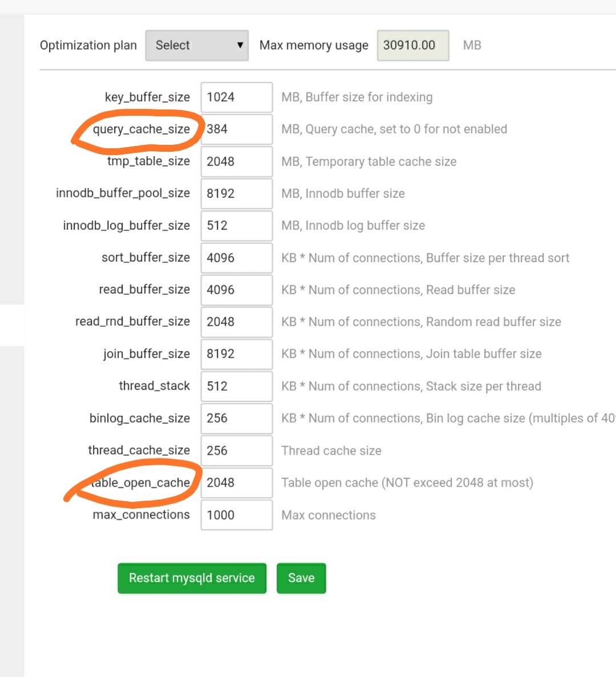Click the table_open_cache input box
The width and height of the screenshot is (616, 677).
[x=236, y=483]
